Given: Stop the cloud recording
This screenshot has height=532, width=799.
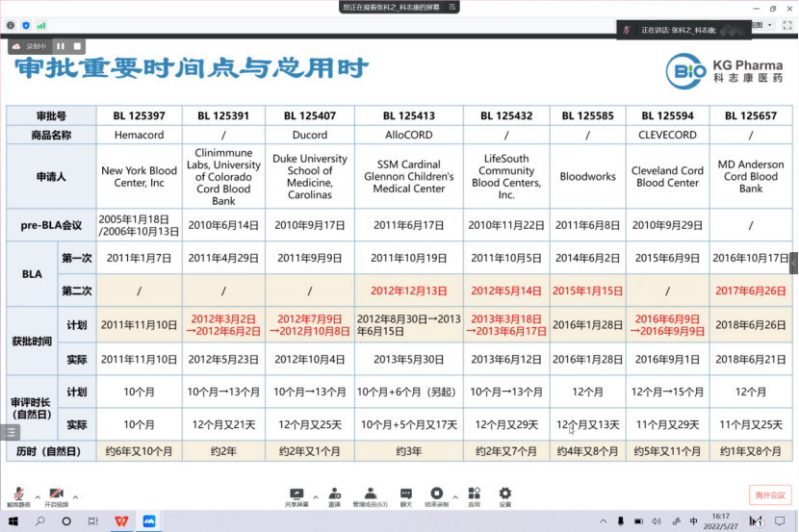Looking at the screenshot, I should point(77,46).
